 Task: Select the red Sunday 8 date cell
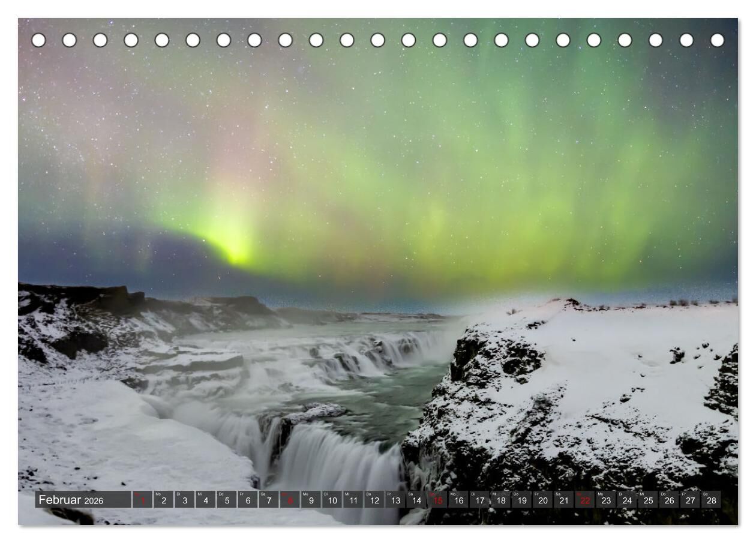[x=289, y=500]
